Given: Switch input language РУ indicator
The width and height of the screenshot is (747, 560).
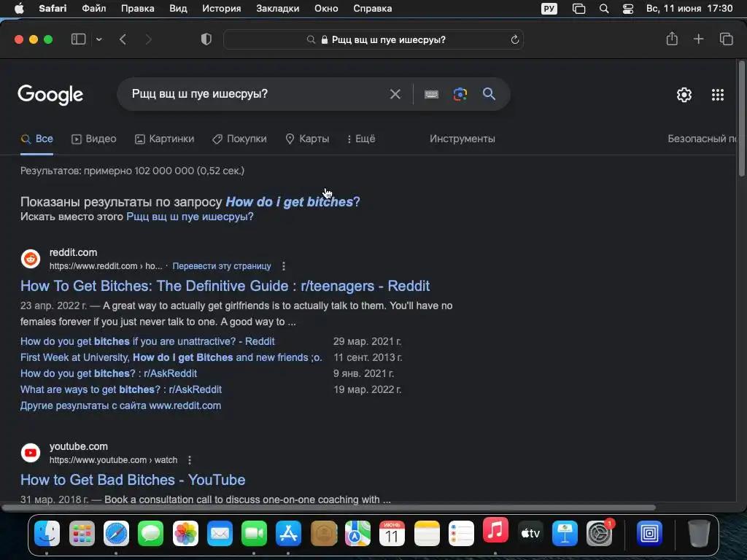Looking at the screenshot, I should tap(549, 9).
